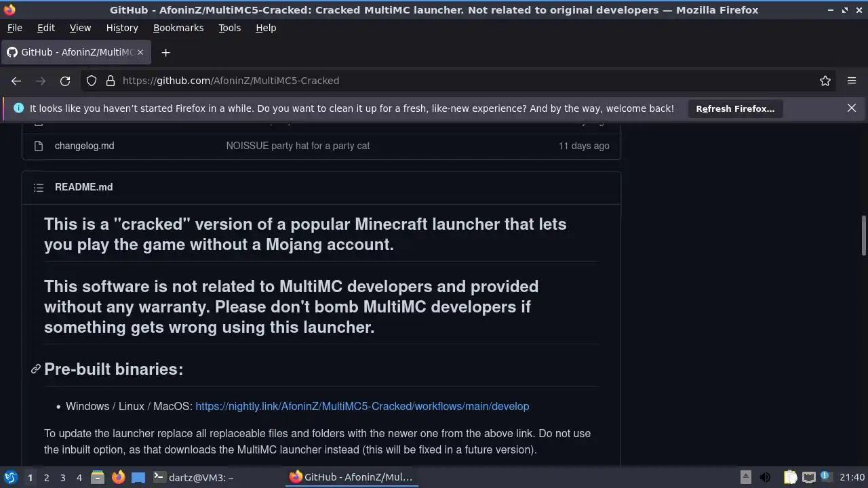The width and height of the screenshot is (868, 488).
Task: Click the Firefox logo in title bar
Action: click(9, 10)
